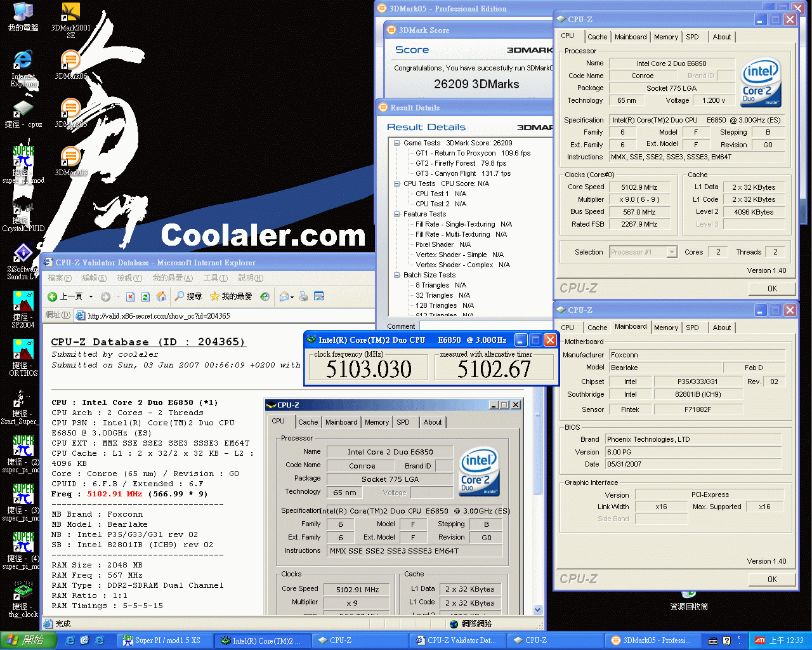Screen dimensions: 812x650
Task: Switch to Cache tab in CPU-Z Processor window
Action: pos(597,37)
